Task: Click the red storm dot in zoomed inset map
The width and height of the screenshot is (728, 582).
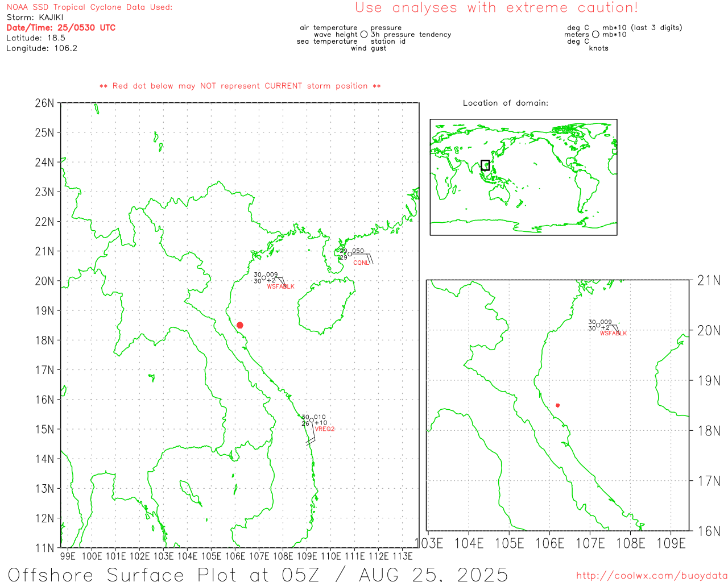Action: tap(558, 405)
